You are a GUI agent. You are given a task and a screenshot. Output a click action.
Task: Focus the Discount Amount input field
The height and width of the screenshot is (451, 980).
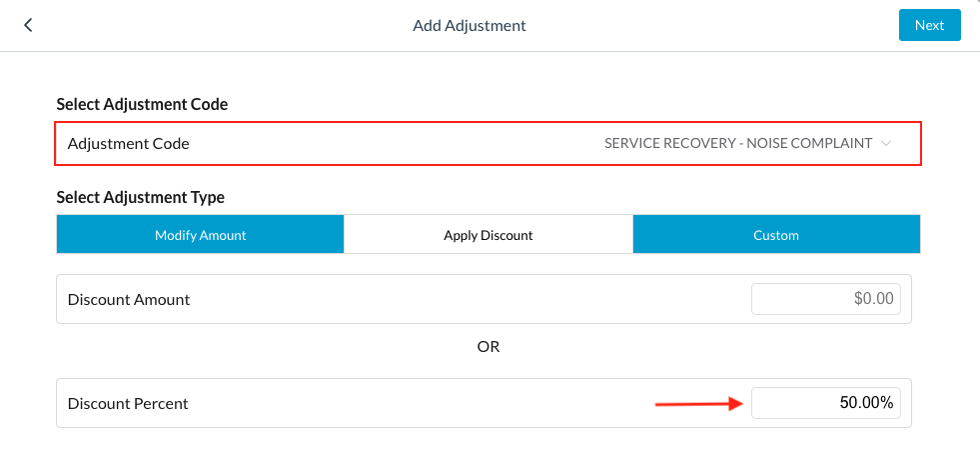[x=826, y=299]
